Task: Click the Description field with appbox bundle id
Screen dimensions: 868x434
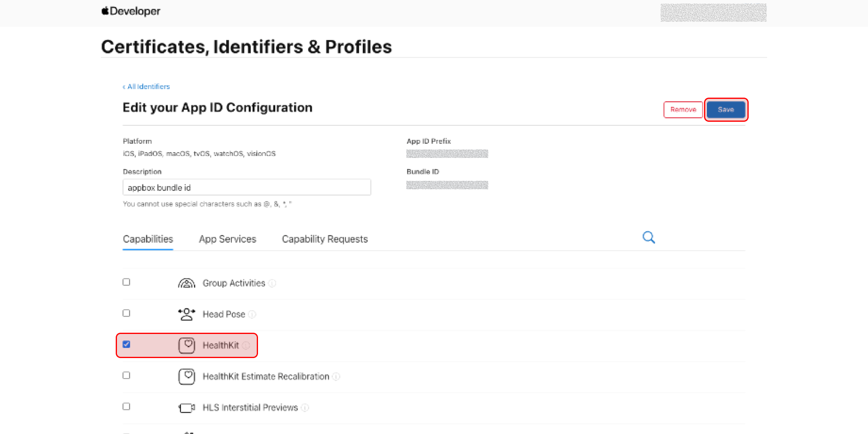Action: pos(247,188)
